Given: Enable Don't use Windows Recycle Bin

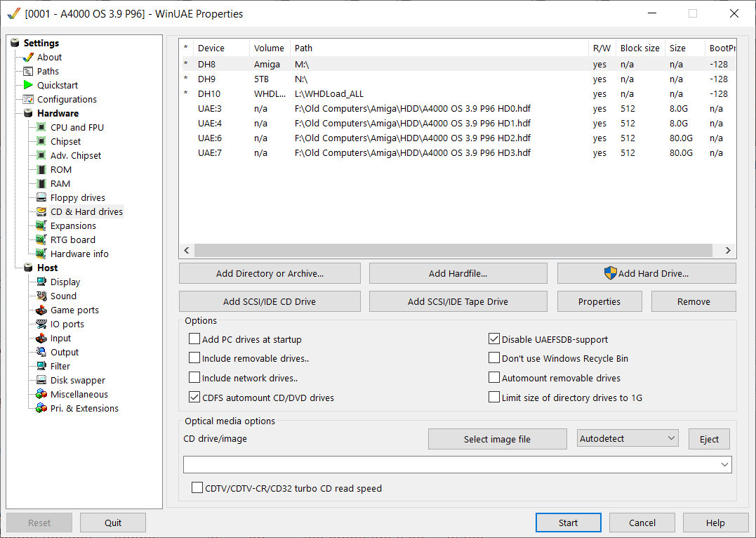Looking at the screenshot, I should tap(493, 358).
